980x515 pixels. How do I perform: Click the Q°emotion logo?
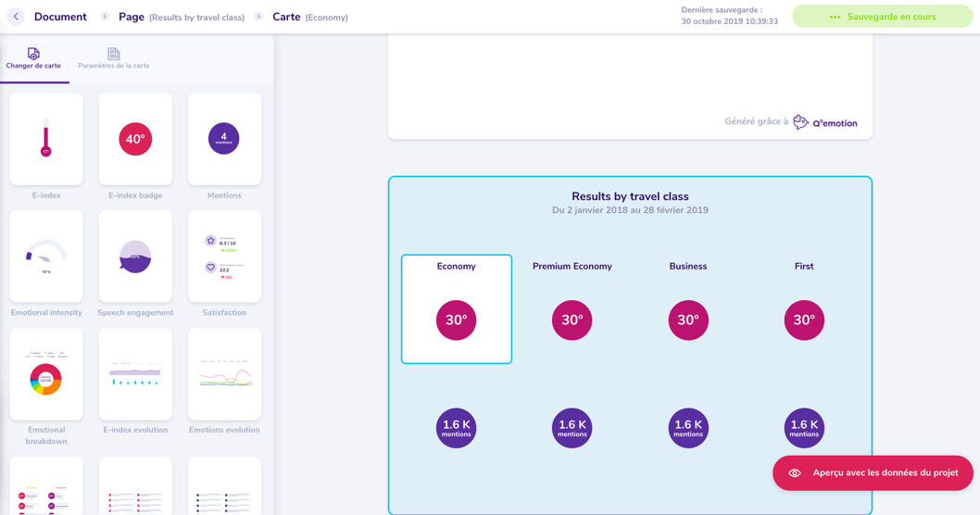(x=825, y=122)
